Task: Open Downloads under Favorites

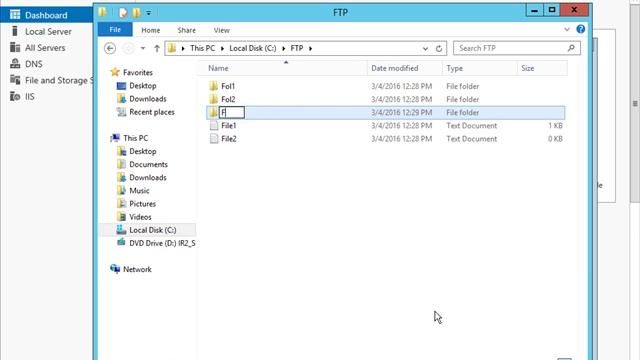Action: click(147, 99)
